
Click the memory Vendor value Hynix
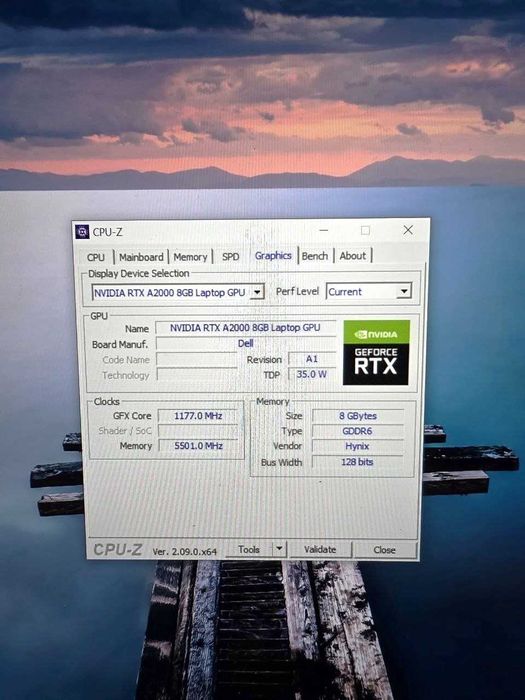pyautogui.click(x=357, y=446)
